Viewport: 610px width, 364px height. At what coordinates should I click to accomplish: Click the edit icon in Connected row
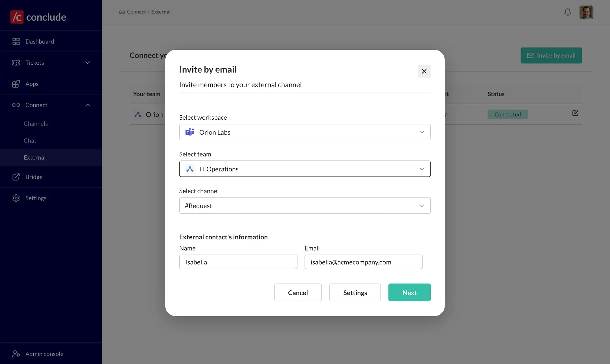[575, 113]
